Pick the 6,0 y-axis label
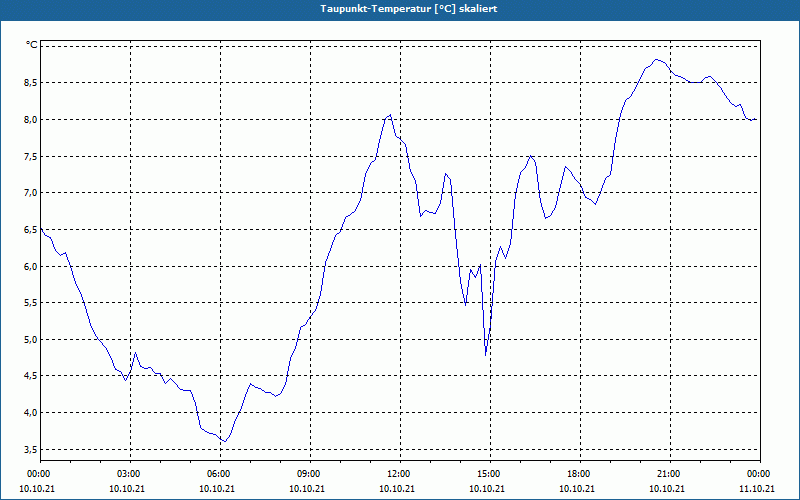 click(x=31, y=266)
